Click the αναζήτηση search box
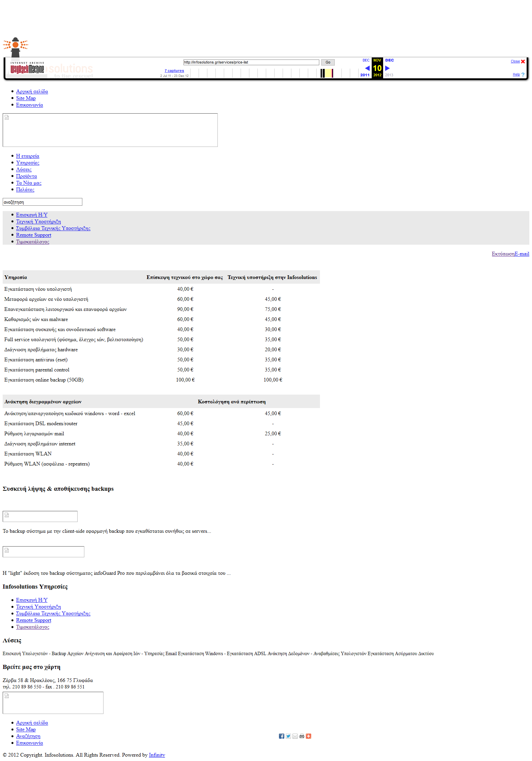Image resolution: width=532 pixels, height=761 pixels. pyautogui.click(x=42, y=202)
